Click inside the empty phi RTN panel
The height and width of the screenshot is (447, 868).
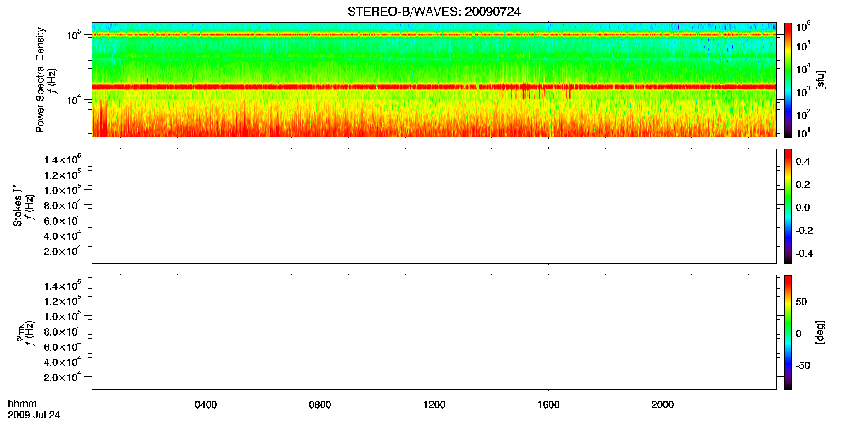click(434, 332)
